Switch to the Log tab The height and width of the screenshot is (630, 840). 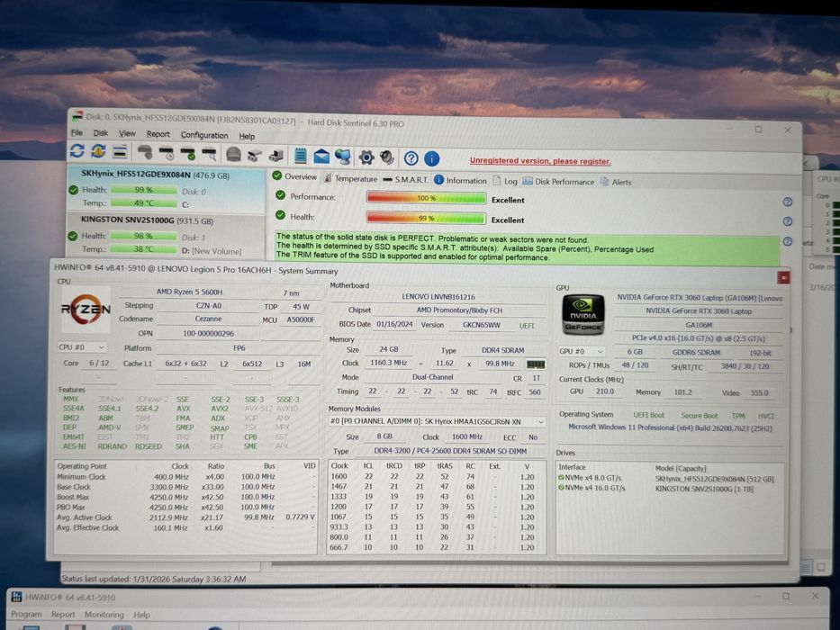point(505,181)
